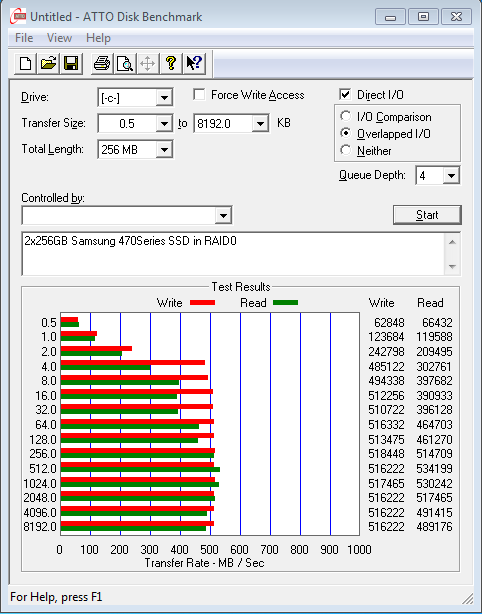Open Print Preview magnifier icon

(x=125, y=63)
